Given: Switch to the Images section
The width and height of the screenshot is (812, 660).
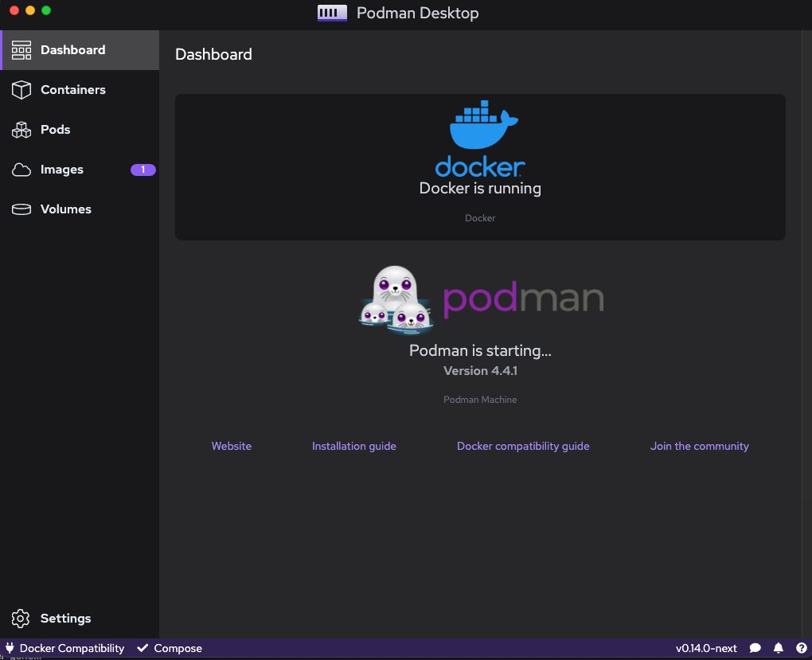Looking at the screenshot, I should pyautogui.click(x=61, y=169).
